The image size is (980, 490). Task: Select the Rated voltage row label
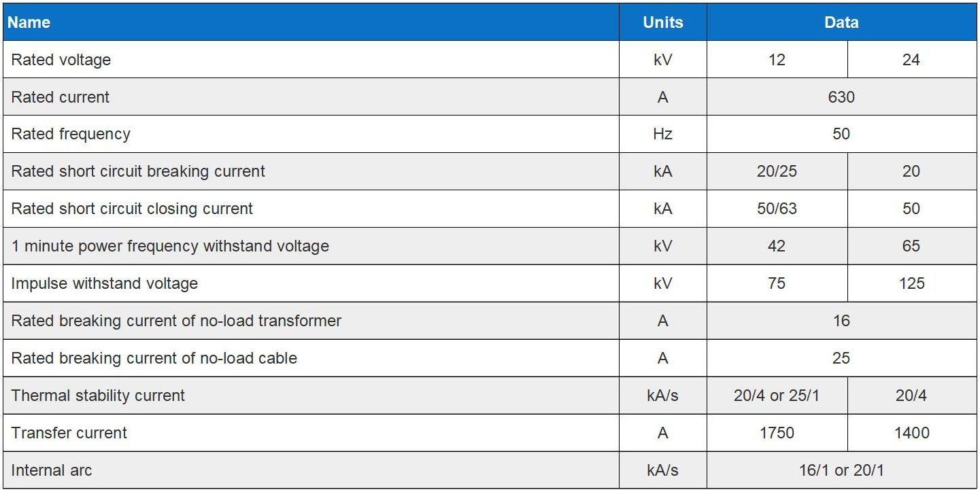click(61, 60)
